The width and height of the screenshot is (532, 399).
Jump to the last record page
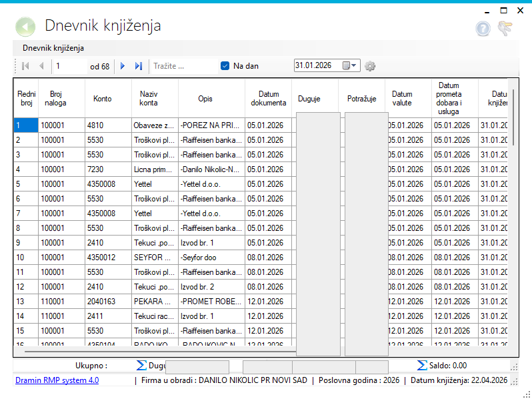(139, 66)
